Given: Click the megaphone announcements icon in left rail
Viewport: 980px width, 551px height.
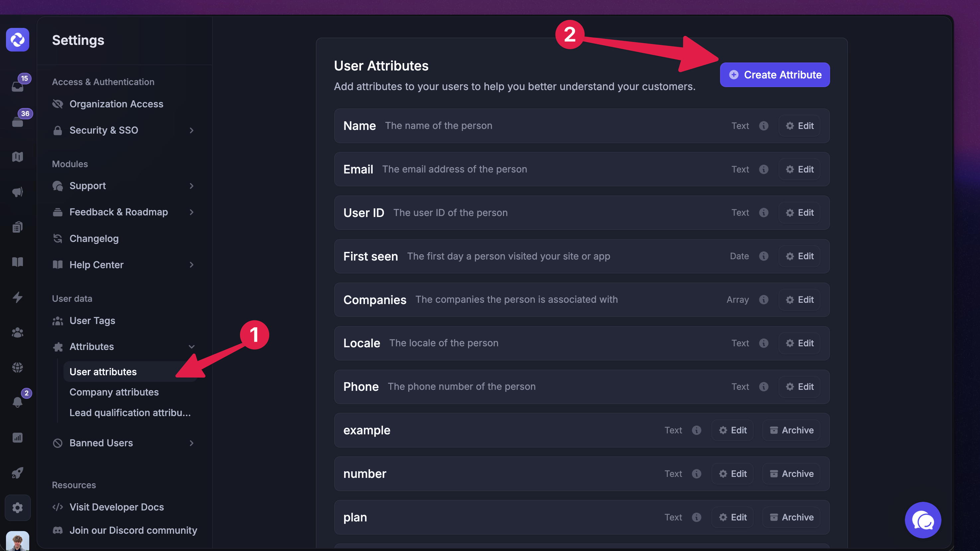Looking at the screenshot, I should (x=18, y=192).
